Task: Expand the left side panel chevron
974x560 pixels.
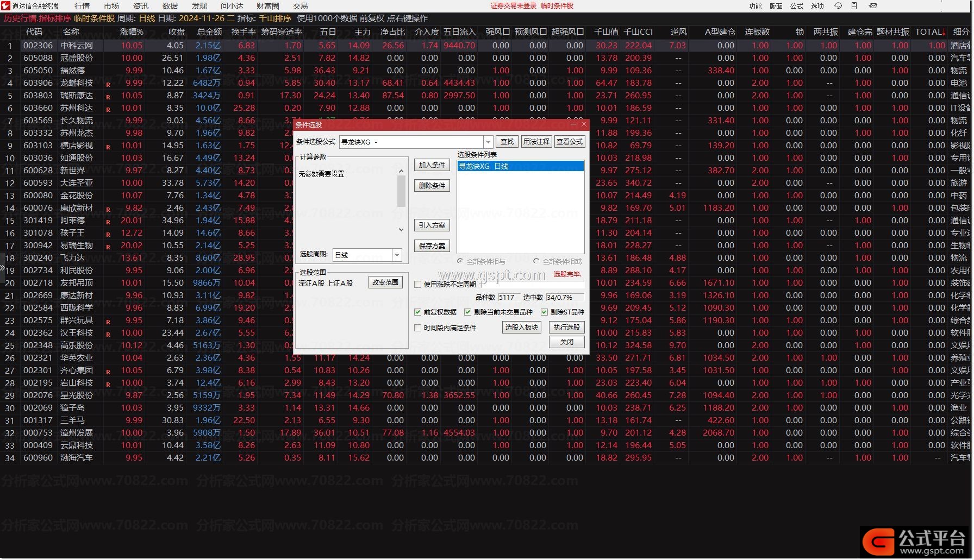Action: click(x=2, y=268)
